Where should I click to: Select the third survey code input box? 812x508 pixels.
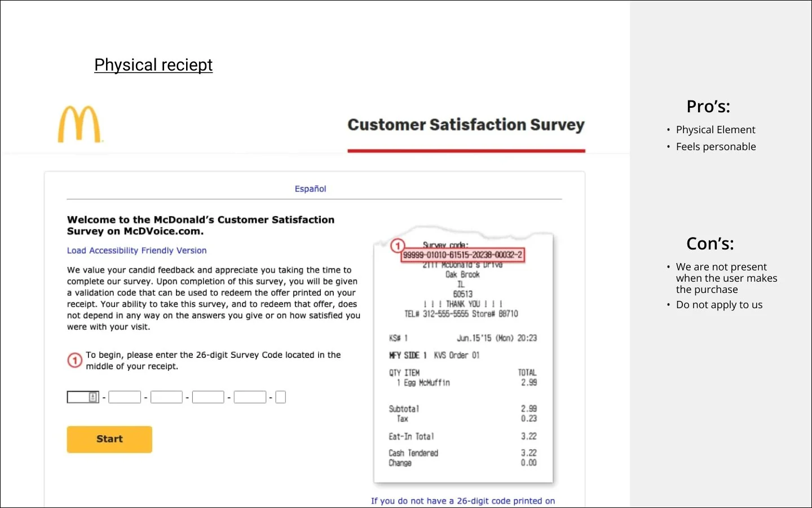166,397
